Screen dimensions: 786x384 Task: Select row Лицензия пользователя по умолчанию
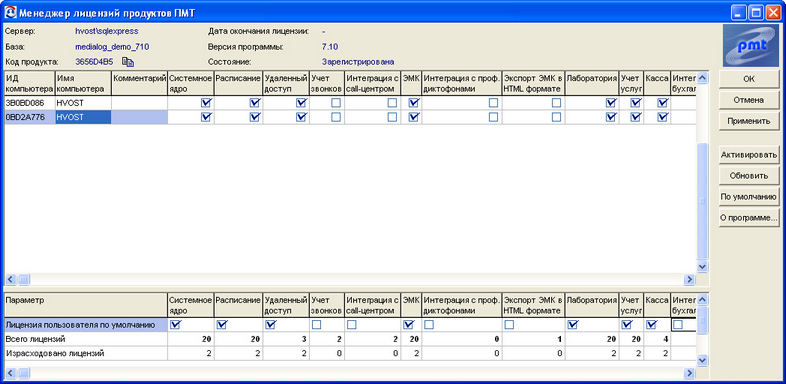(86, 325)
